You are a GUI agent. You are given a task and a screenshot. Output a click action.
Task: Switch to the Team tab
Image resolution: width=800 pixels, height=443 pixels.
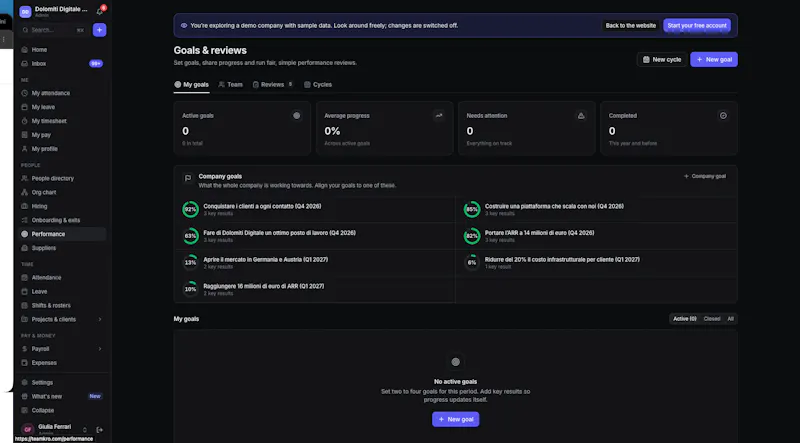[231, 85]
